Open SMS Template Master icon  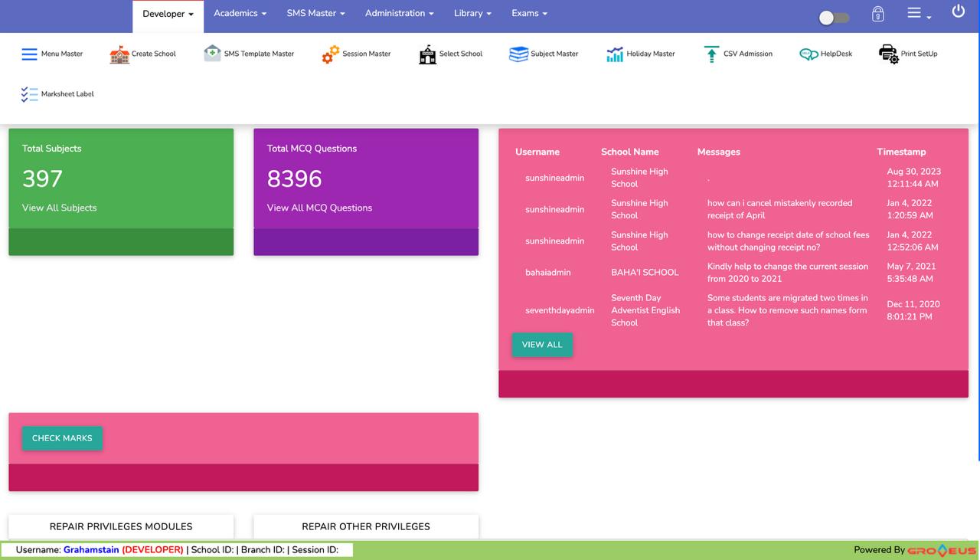[212, 54]
